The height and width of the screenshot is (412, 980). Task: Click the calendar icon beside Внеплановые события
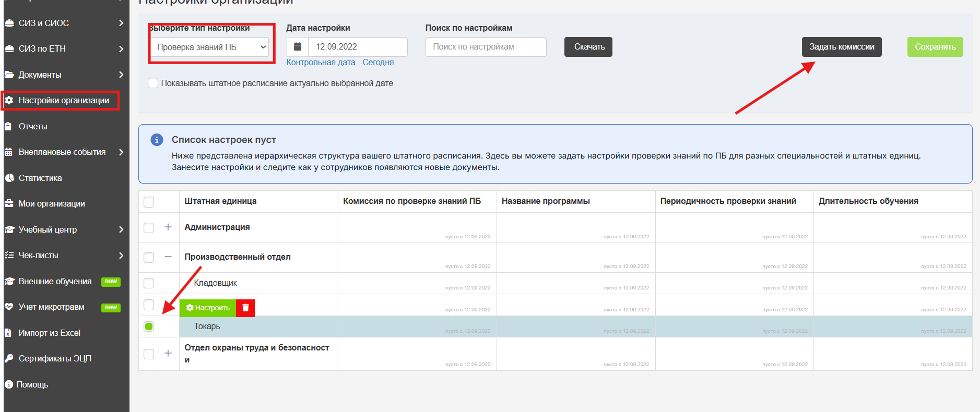tap(8, 152)
